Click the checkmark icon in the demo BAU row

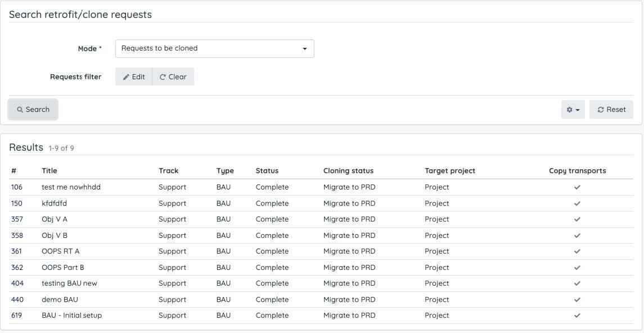pos(577,299)
